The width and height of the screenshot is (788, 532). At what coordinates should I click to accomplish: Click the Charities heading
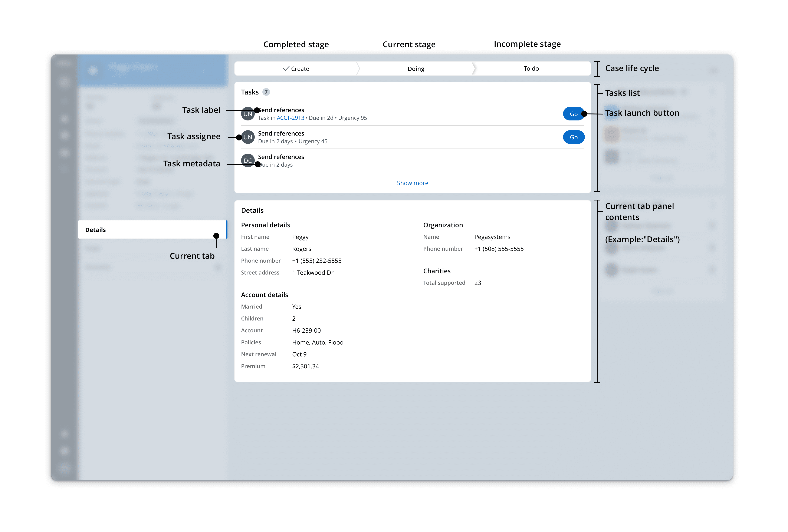click(x=437, y=271)
